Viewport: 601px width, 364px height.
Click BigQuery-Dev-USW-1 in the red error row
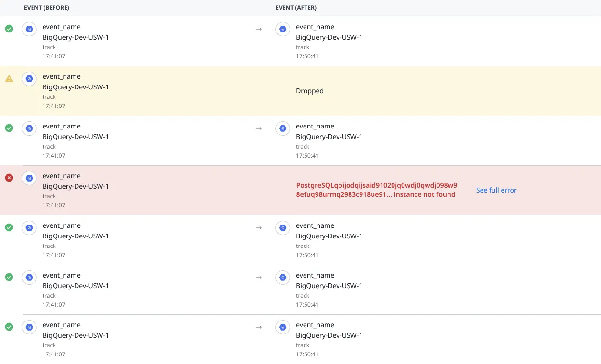click(76, 186)
